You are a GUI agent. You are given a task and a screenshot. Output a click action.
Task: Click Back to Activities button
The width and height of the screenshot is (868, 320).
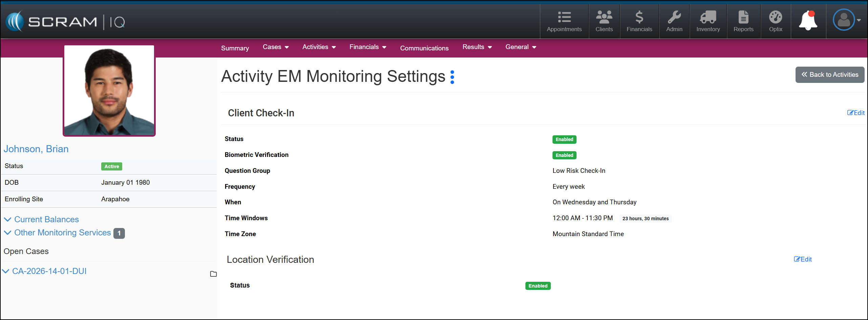(x=830, y=75)
